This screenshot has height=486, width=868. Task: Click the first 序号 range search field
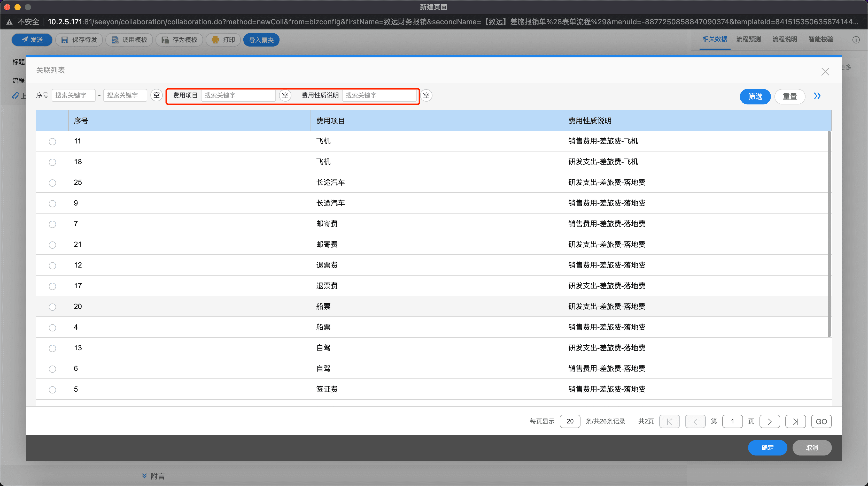[x=73, y=95]
